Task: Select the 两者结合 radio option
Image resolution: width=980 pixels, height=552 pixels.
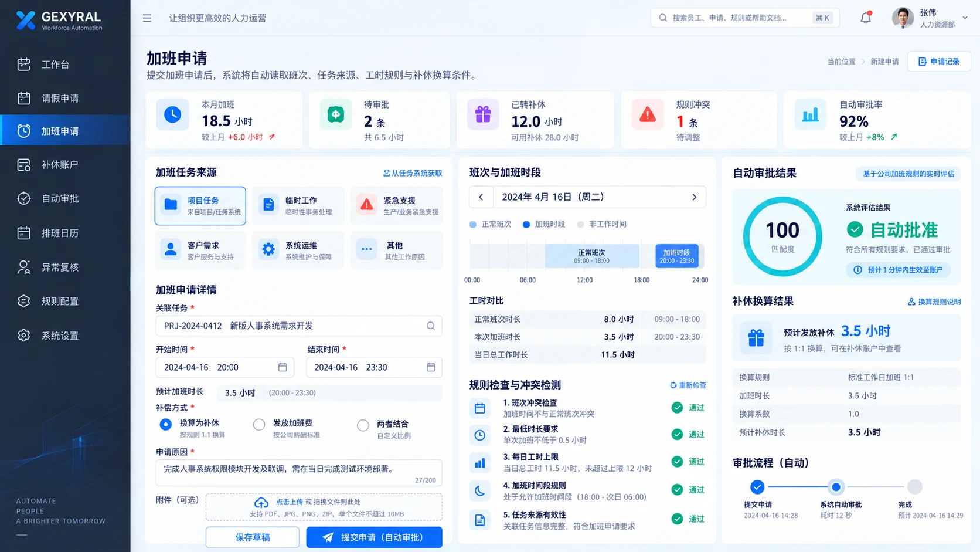Action: pos(363,425)
